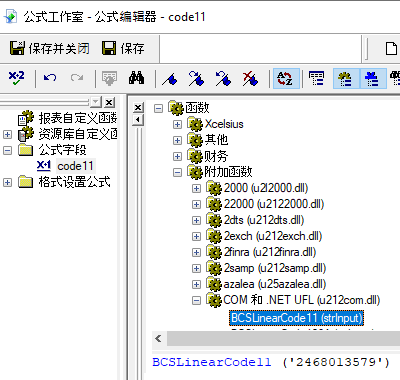Image resolution: width=400 pixels, height=380 pixels.
Task: Select Report Custom Functions (报表自定义函数) node
Action: [x=77, y=118]
